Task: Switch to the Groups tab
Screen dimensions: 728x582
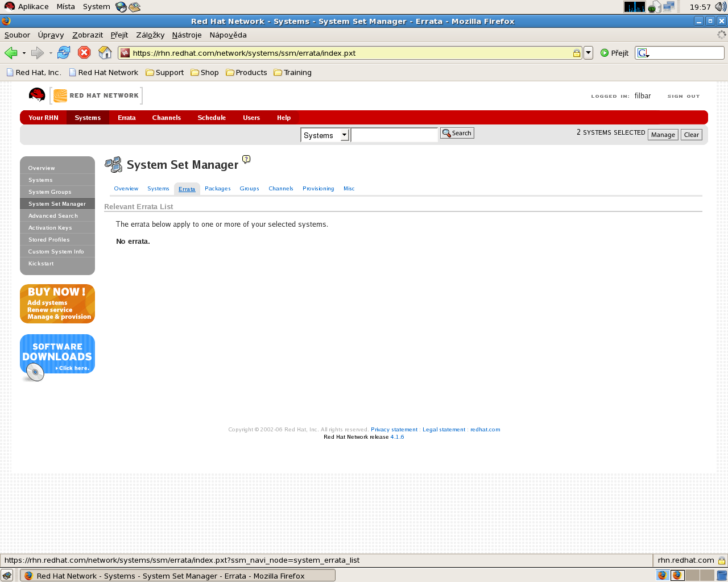Action: pyautogui.click(x=249, y=189)
